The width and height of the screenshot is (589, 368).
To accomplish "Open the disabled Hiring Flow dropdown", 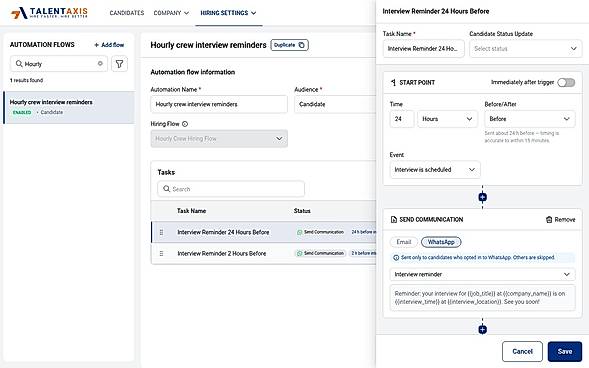I will click(219, 139).
